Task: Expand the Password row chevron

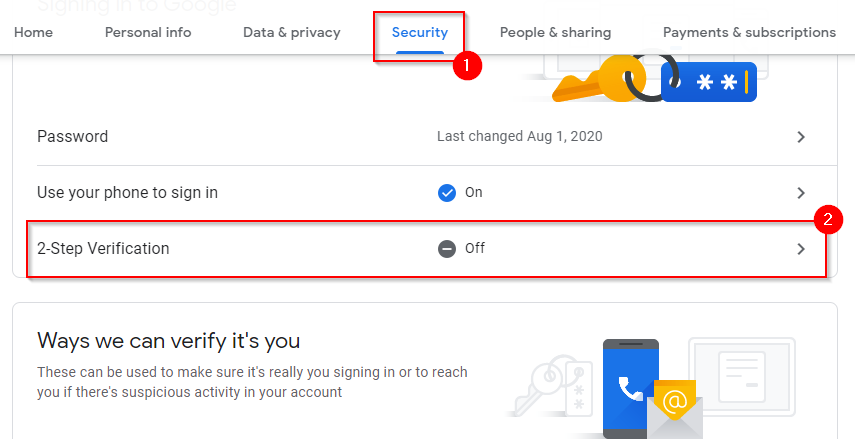Action: [801, 137]
